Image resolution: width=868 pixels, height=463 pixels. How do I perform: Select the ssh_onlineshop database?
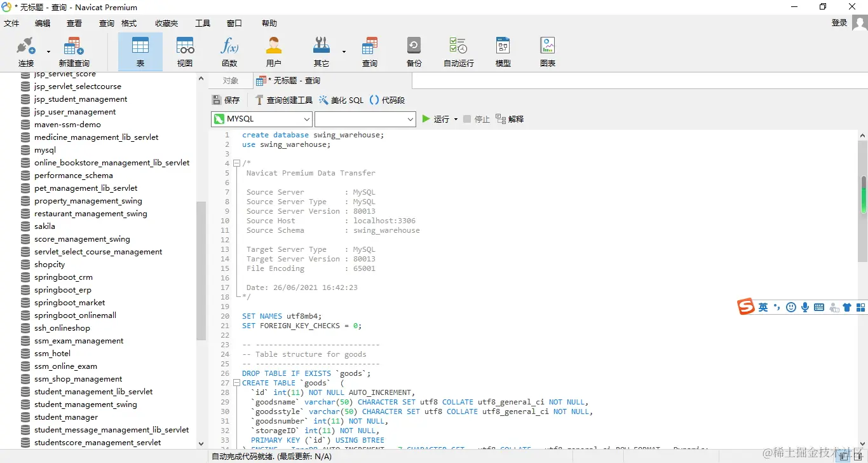62,328
